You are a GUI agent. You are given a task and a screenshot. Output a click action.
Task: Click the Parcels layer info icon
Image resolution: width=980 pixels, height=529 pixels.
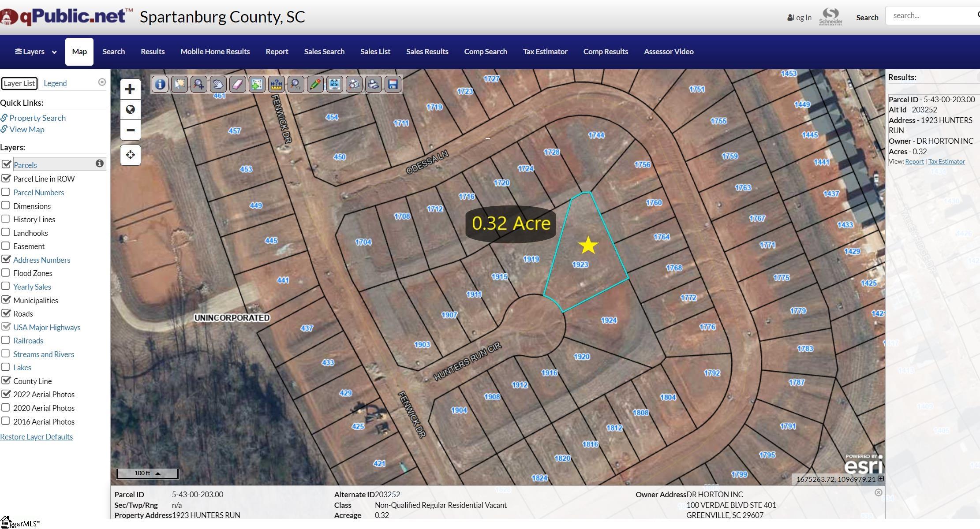coord(100,164)
